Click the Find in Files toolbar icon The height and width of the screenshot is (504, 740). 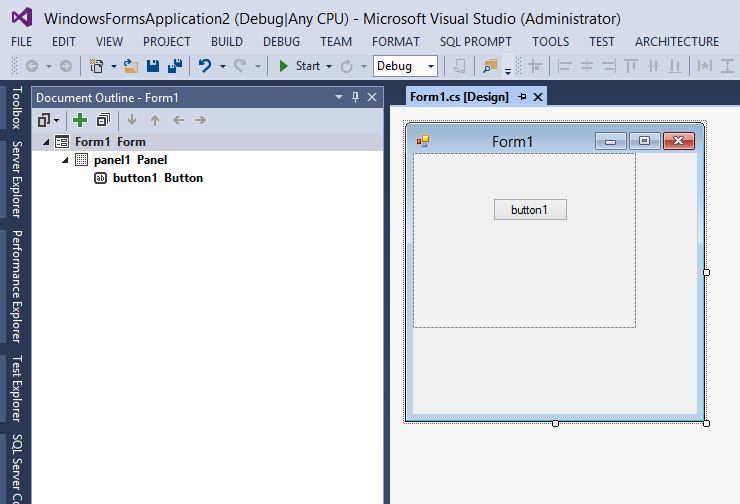[x=490, y=66]
